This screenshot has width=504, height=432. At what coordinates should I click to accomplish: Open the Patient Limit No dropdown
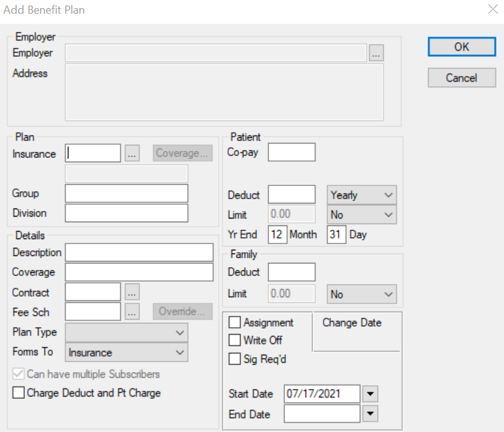(362, 215)
